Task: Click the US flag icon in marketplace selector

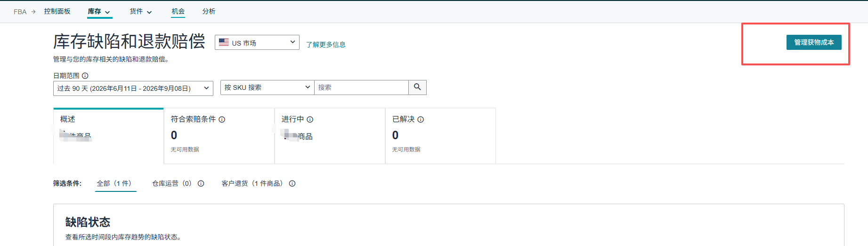Action: (x=224, y=42)
